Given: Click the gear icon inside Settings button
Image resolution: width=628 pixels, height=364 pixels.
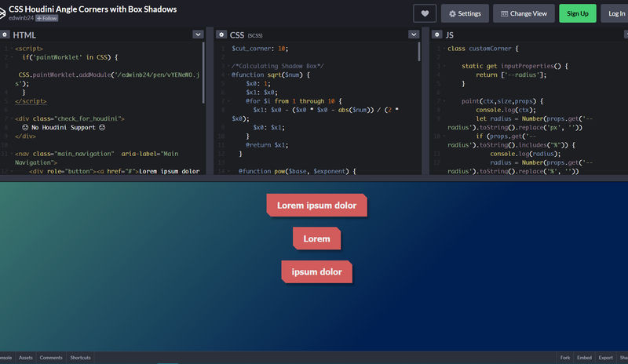Looking at the screenshot, I should click(452, 13).
